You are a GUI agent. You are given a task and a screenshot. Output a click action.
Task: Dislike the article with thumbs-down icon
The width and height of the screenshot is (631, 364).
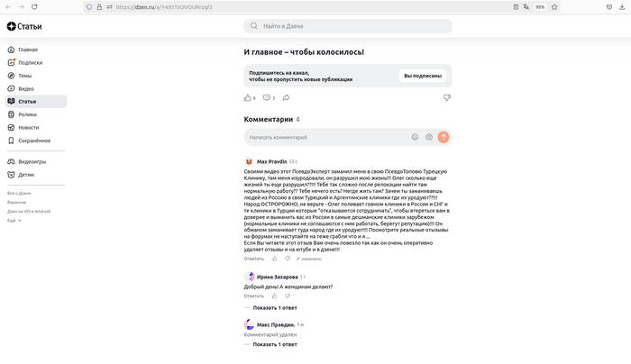pos(446,97)
